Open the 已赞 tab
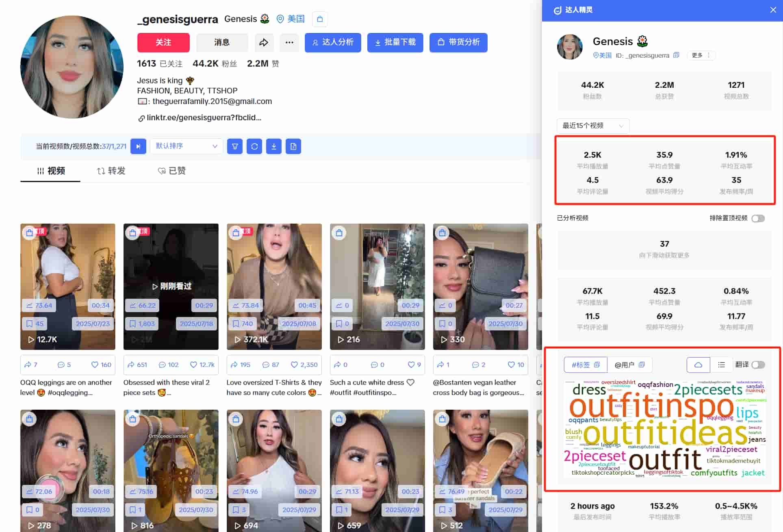The height and width of the screenshot is (532, 783). (x=172, y=171)
